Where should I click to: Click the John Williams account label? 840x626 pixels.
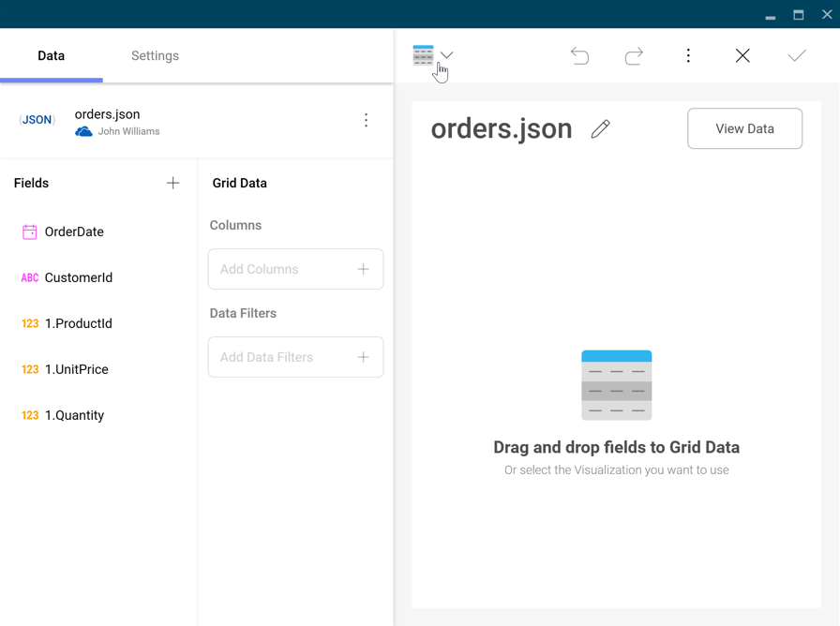[x=128, y=131]
